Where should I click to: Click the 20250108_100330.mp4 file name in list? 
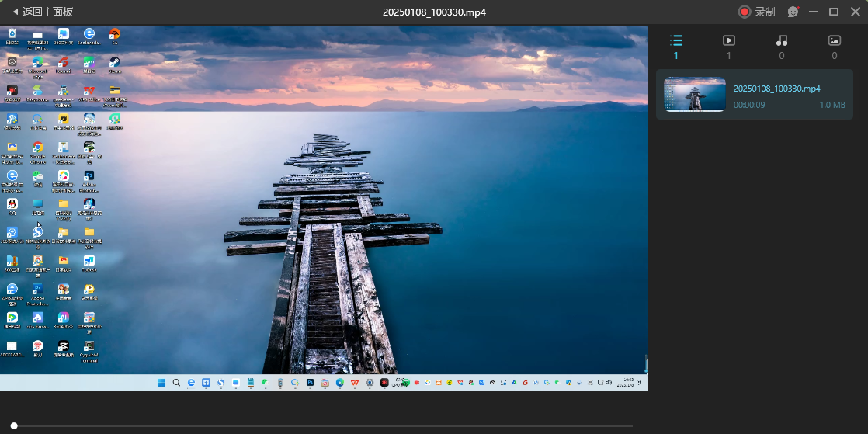click(x=776, y=89)
